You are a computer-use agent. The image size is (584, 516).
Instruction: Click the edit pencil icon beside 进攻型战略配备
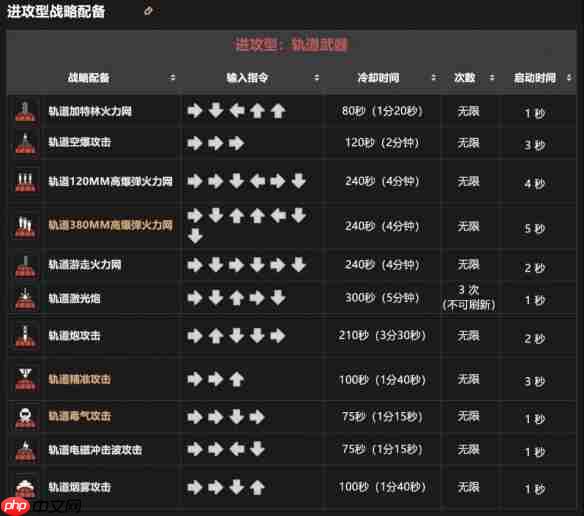[x=148, y=11]
